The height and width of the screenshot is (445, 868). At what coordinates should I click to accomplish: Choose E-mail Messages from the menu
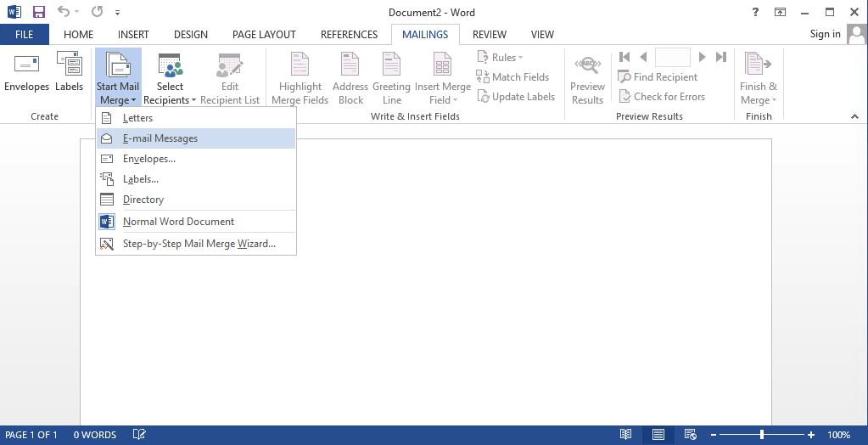(x=196, y=138)
